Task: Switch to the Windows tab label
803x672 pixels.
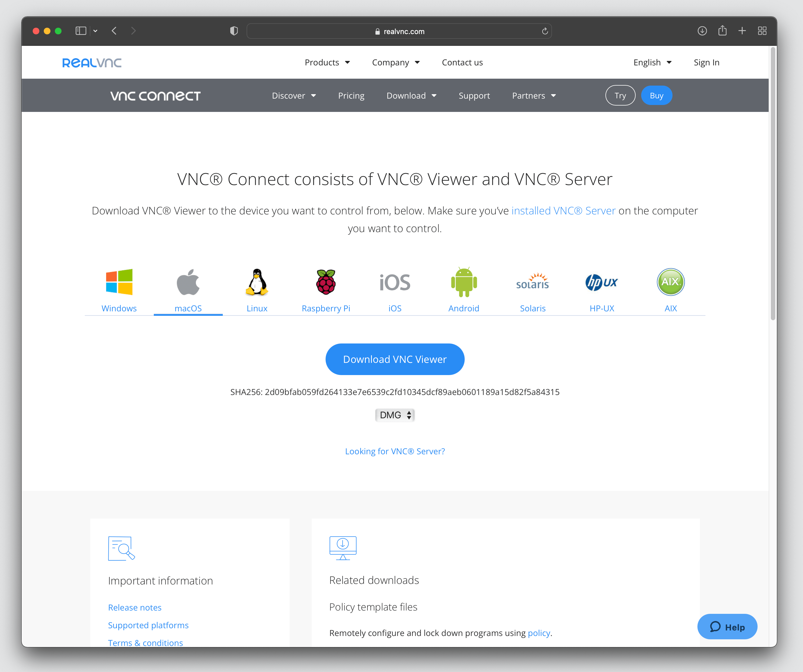Action: click(119, 309)
